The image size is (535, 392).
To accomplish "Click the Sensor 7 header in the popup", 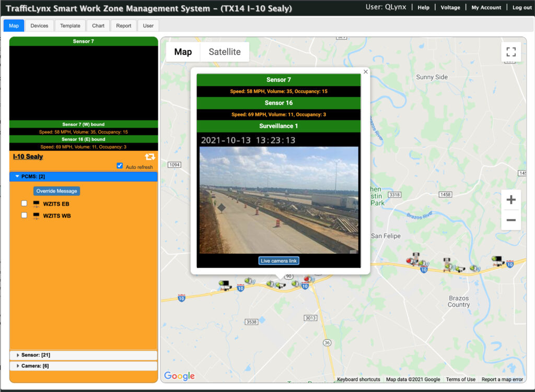I will [279, 80].
